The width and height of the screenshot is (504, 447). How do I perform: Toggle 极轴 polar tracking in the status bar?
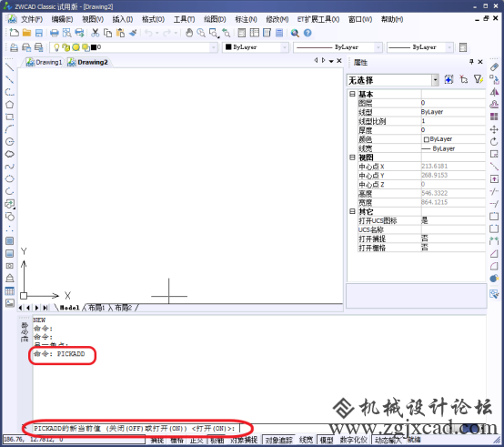pos(217,440)
